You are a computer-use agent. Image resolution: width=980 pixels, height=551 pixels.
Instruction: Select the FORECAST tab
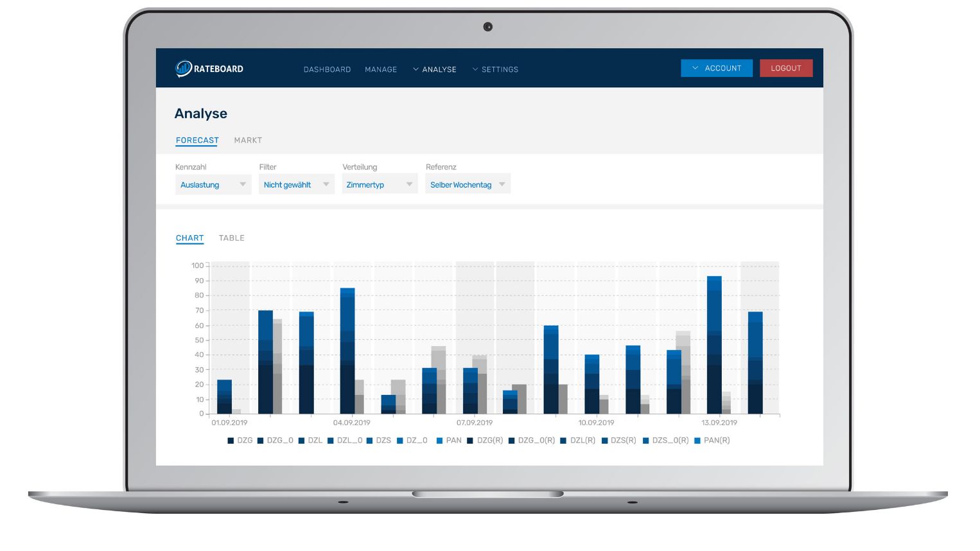197,140
